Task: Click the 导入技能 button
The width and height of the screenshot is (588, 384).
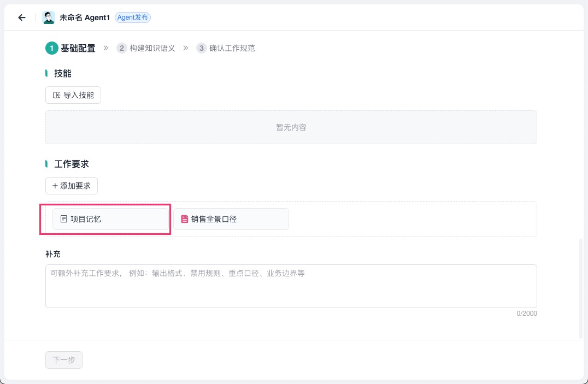Action: click(x=73, y=95)
